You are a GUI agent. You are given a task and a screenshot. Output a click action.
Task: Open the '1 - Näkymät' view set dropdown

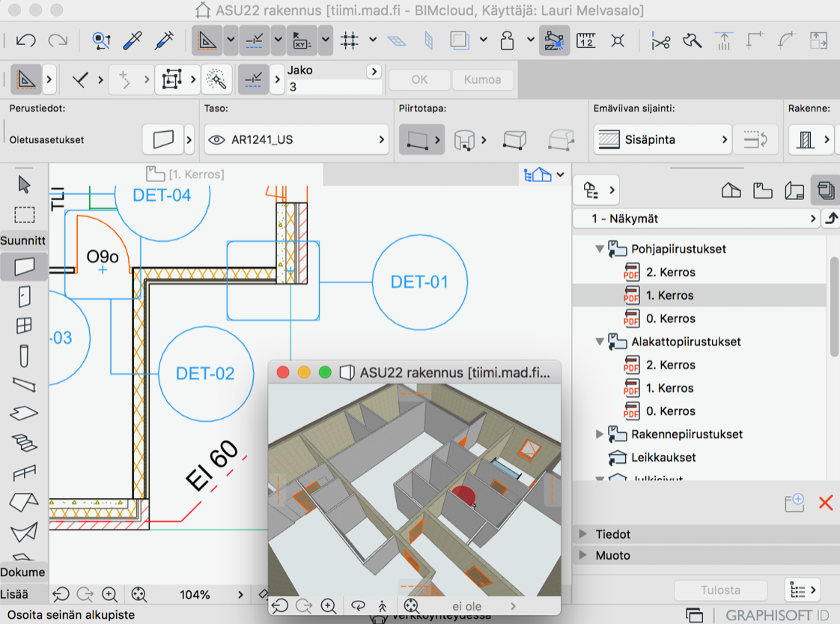coord(696,219)
